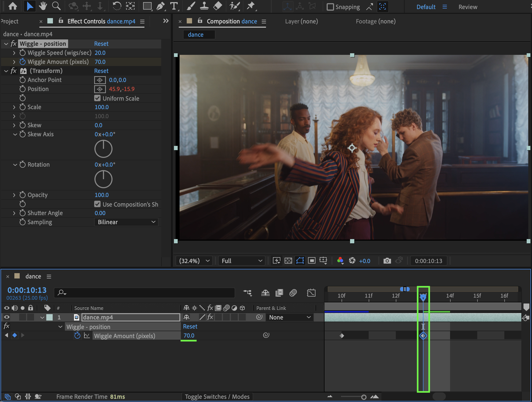Enable the Snapping checkbox

330,7
